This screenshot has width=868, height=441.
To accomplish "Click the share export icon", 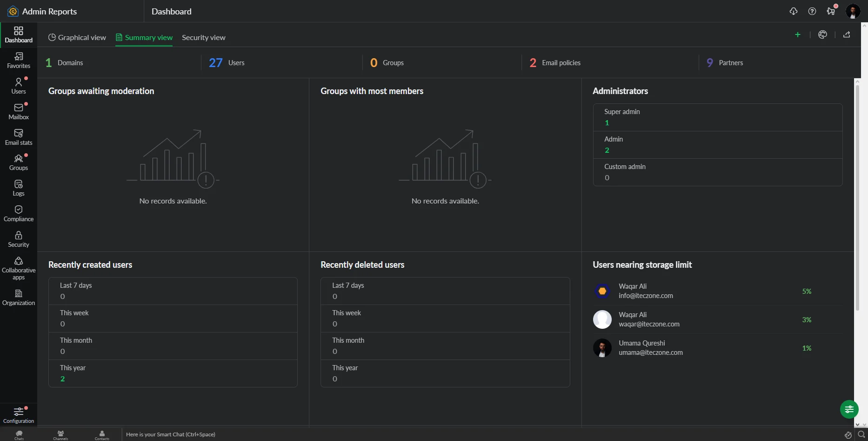I will pyautogui.click(x=847, y=34).
